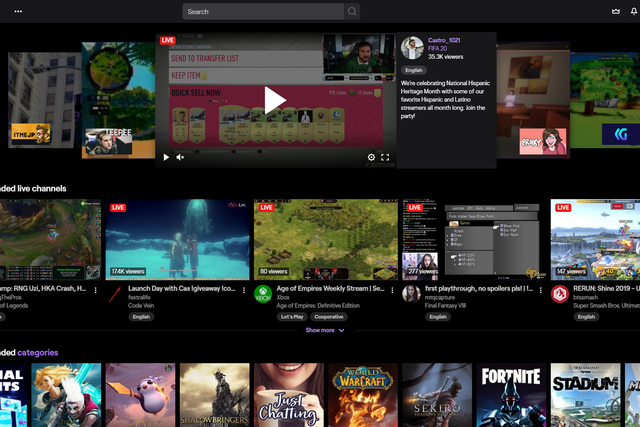Open player settings gear icon
640x427 pixels.
(371, 157)
